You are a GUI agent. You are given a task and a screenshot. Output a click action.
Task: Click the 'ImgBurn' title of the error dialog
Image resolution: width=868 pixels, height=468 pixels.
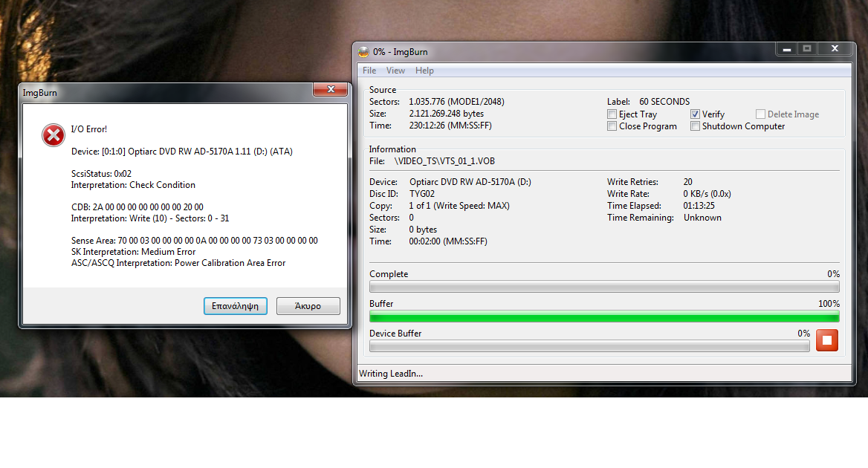point(40,93)
